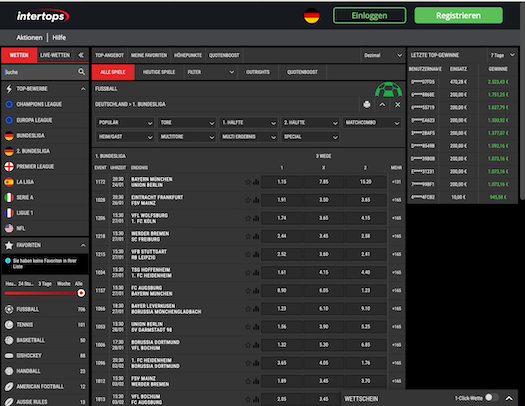Select Basketball sport in sidebar
The height and width of the screenshot is (406, 525).
point(45,340)
